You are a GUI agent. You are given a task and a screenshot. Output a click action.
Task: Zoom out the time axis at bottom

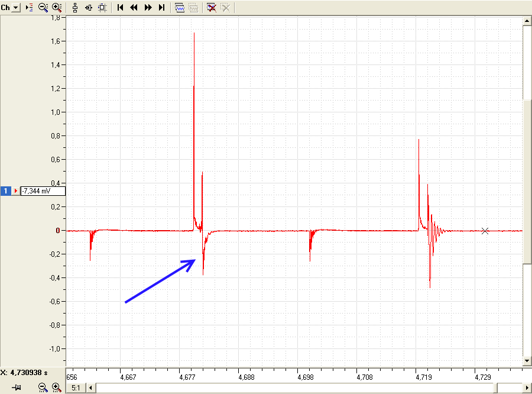click(43, 387)
